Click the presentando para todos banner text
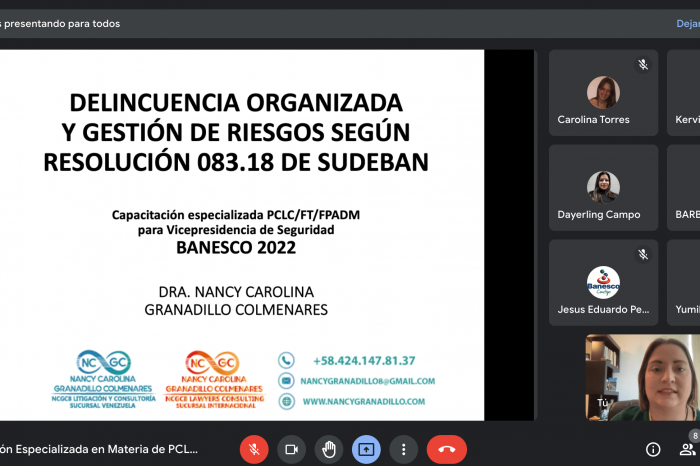Image resolution: width=700 pixels, height=466 pixels. (60, 24)
